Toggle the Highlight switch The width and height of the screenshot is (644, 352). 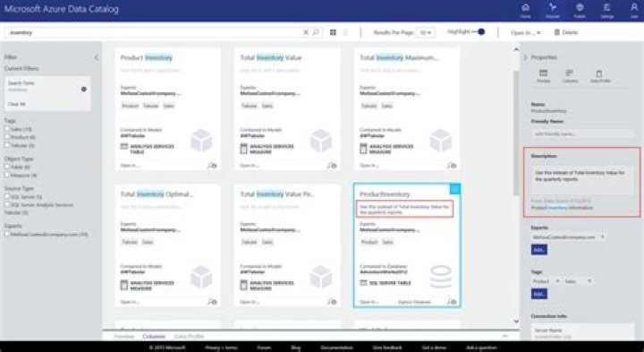click(x=479, y=31)
